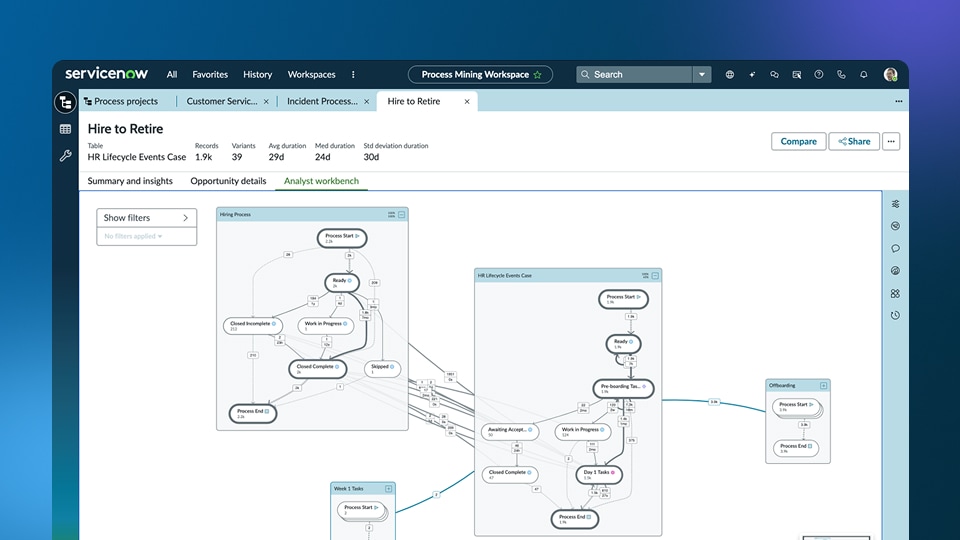Close the Hire to Retire tab
Screen dimensions: 960x540
click(x=467, y=102)
